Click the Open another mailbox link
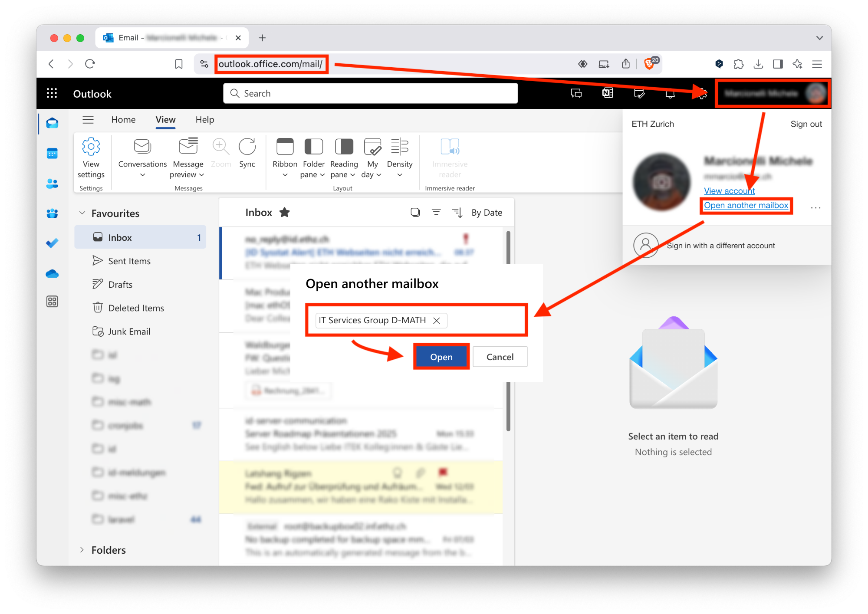This screenshot has height=614, width=868. (746, 205)
